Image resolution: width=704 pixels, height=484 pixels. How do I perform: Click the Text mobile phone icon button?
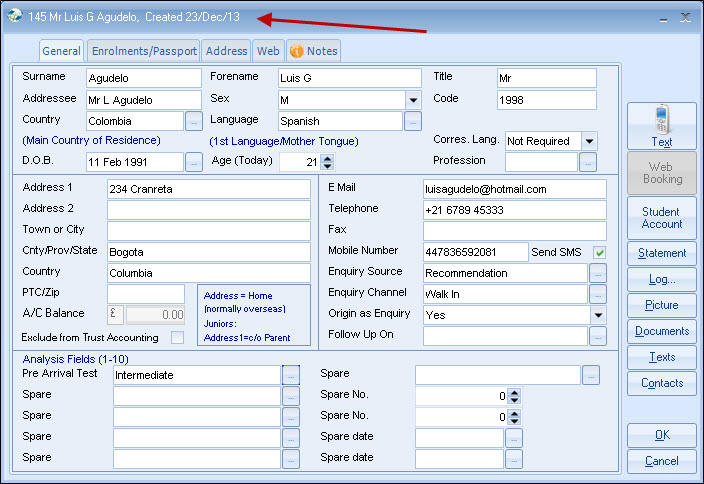click(x=661, y=126)
